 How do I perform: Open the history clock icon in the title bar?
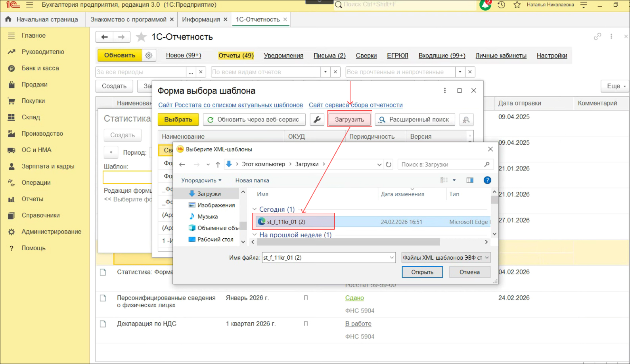pyautogui.click(x=502, y=5)
